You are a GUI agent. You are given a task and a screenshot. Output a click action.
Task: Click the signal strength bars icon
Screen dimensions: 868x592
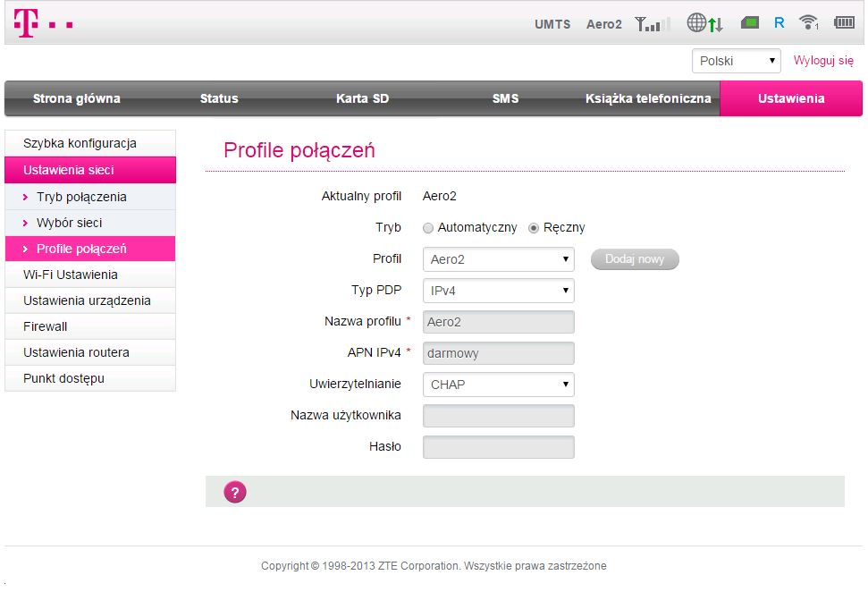(652, 24)
